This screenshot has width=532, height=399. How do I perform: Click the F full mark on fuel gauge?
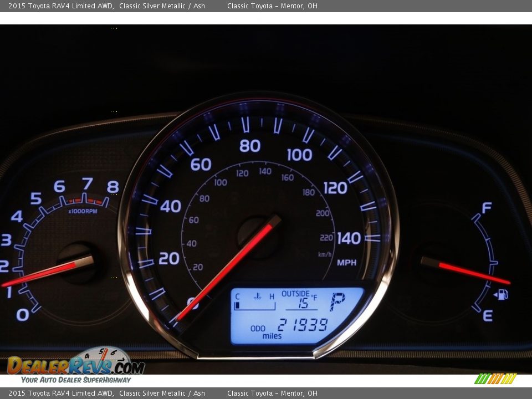coord(487,208)
